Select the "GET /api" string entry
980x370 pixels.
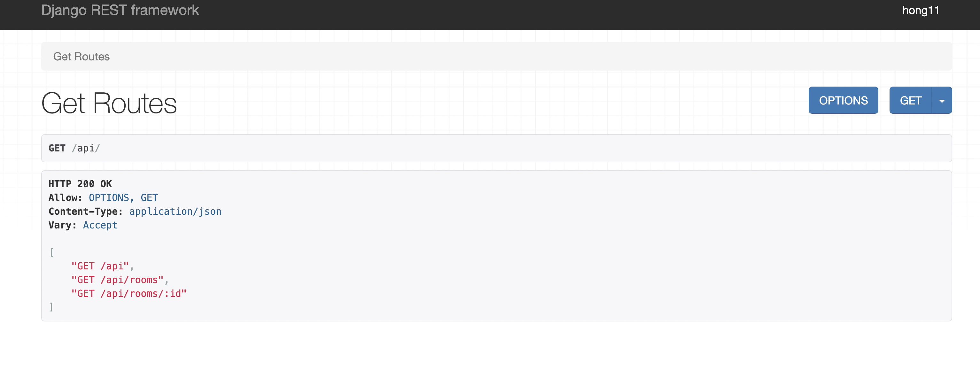(x=100, y=266)
